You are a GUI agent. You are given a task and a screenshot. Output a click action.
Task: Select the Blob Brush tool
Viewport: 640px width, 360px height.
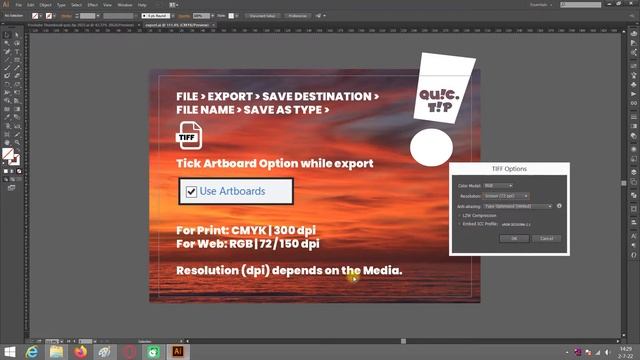(7, 76)
